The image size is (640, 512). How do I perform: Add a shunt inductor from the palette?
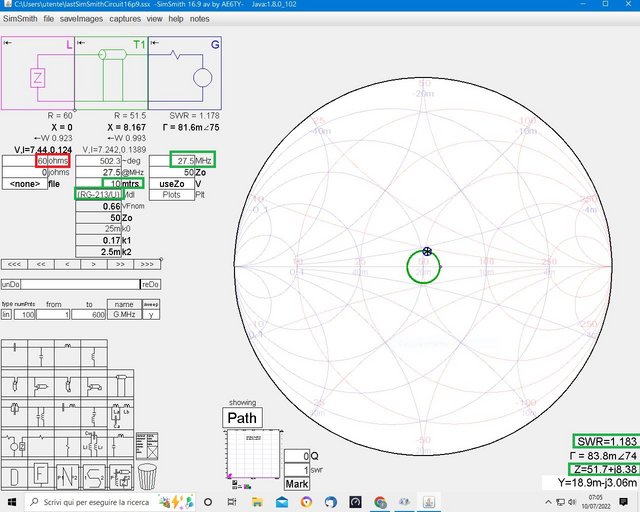94,354
